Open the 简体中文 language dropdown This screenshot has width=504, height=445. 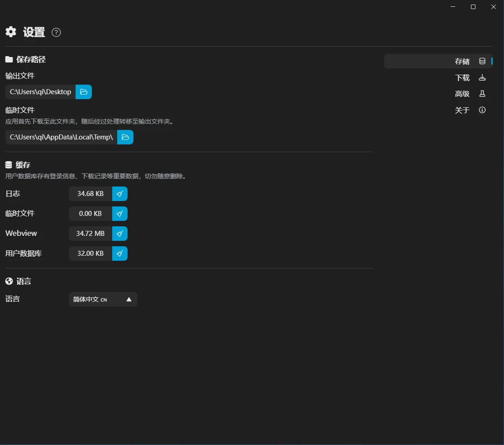tap(97, 299)
